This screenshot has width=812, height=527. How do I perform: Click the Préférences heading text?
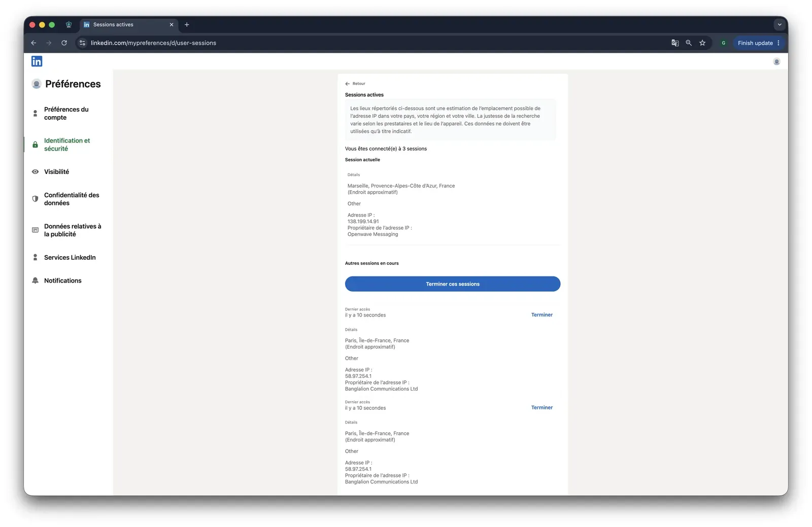click(x=73, y=84)
